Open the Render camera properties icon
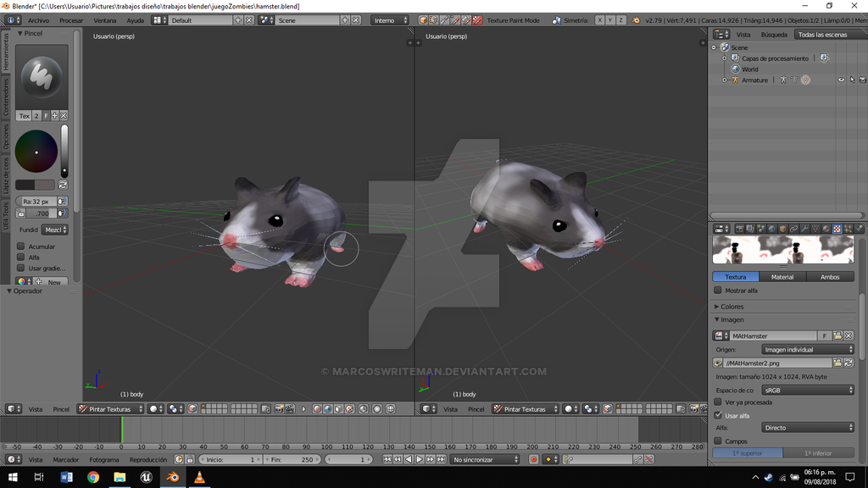Screen dimensions: 868x488 739,229
